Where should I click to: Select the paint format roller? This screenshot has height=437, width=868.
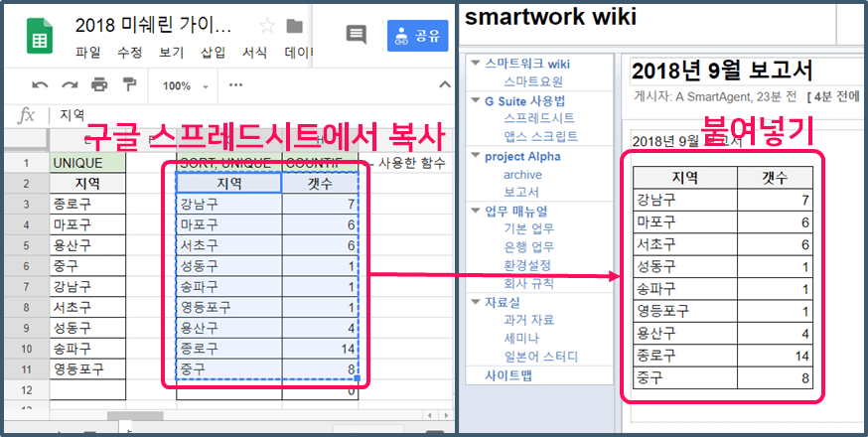[129, 85]
